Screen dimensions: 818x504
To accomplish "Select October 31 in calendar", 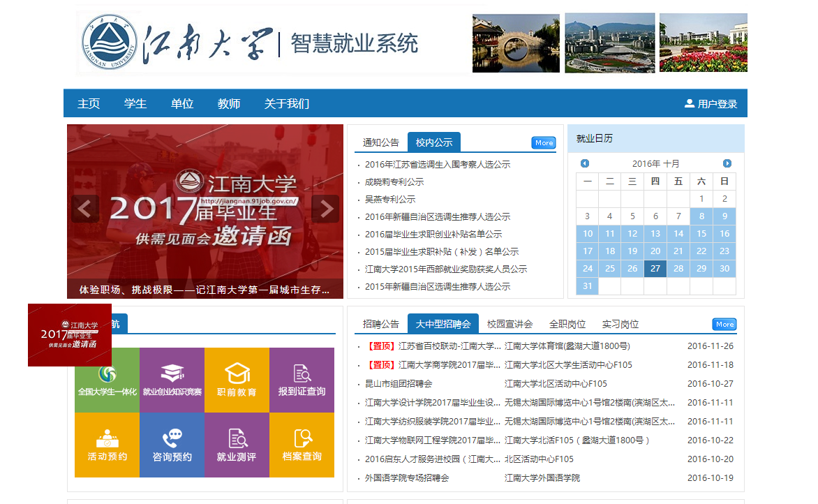I will (x=588, y=286).
